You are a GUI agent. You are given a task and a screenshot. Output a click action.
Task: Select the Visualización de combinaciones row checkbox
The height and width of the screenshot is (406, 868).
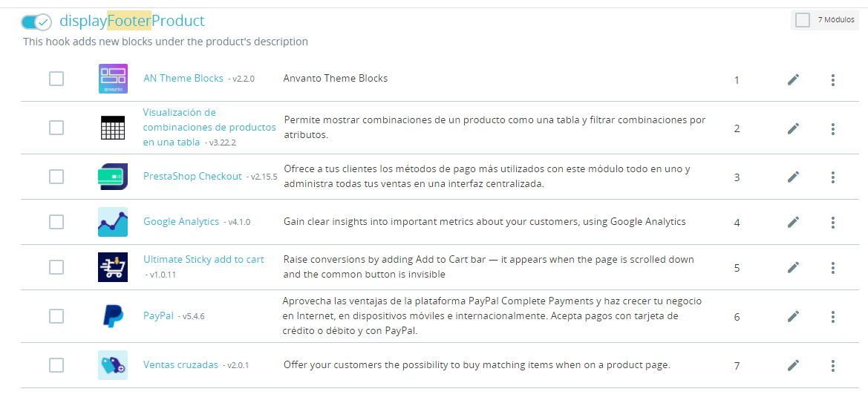[56, 128]
